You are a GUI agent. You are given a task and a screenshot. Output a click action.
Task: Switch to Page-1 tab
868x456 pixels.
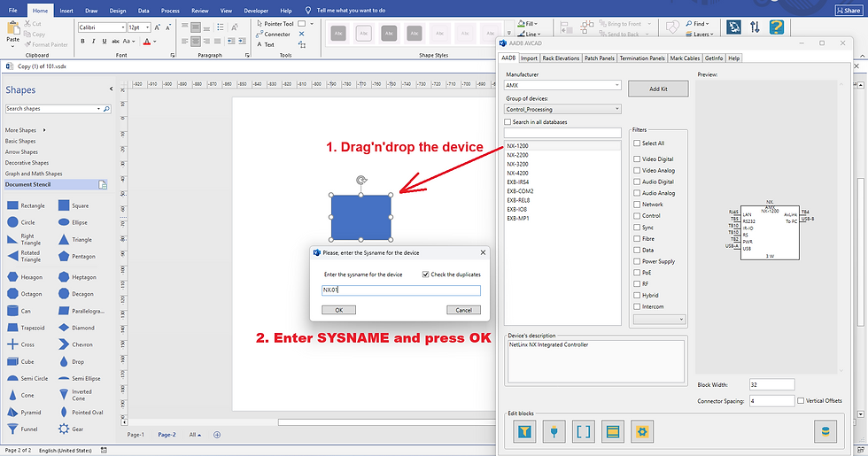tap(136, 435)
